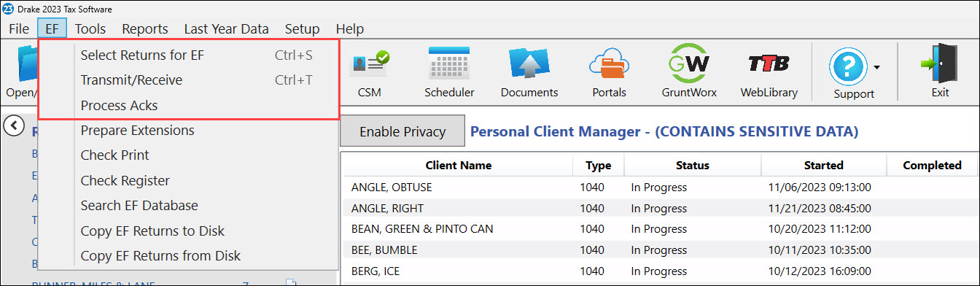The image size is (980, 286).
Task: Collapse the left sidebar with arrow button
Action: 13,125
